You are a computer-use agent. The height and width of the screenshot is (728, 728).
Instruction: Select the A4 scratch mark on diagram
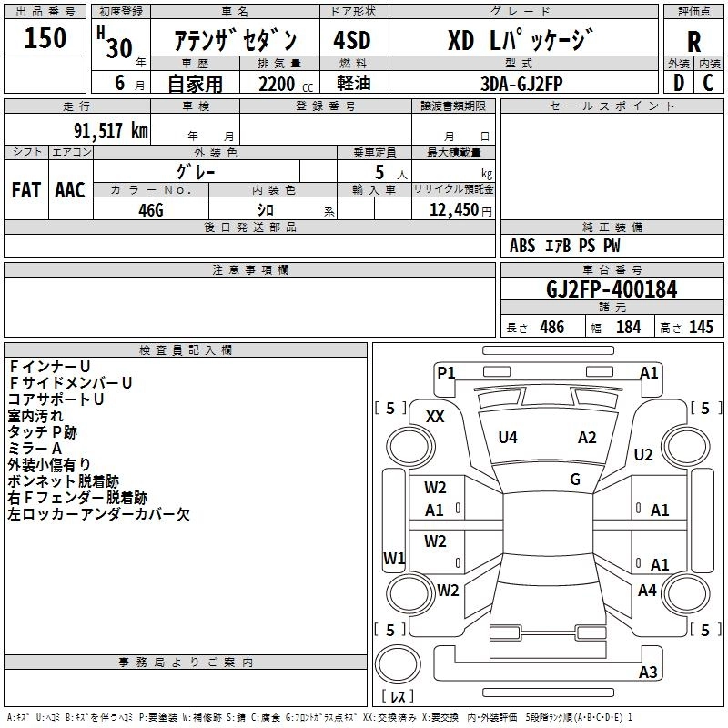click(647, 591)
